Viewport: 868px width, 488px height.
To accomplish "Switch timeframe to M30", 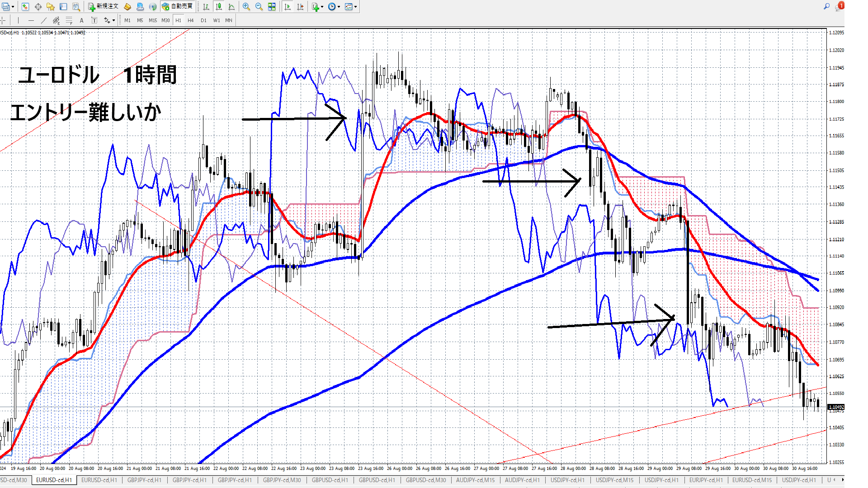I will click(165, 20).
